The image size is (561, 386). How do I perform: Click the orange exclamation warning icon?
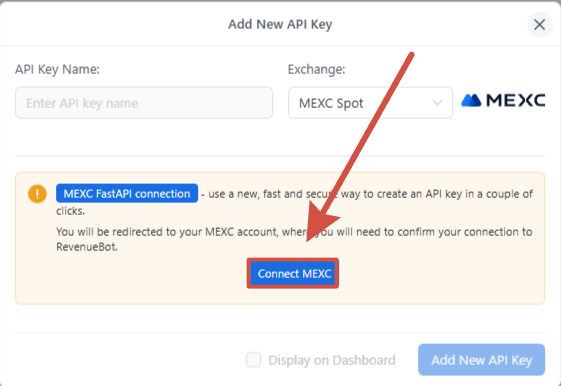37,194
